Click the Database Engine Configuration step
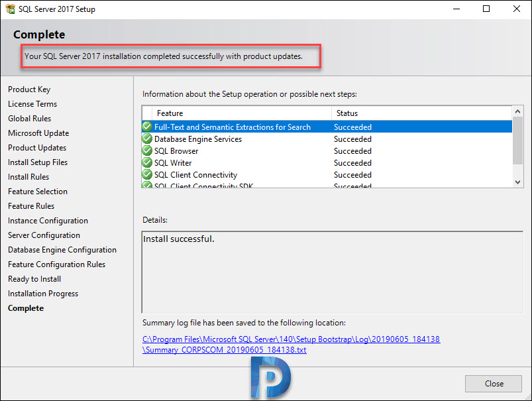The width and height of the screenshot is (532, 401). click(62, 250)
